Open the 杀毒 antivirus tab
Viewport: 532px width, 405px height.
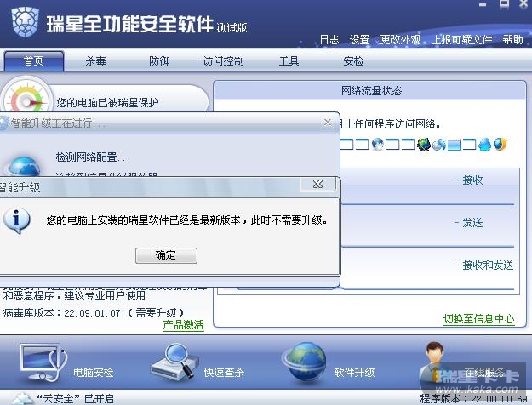95,61
